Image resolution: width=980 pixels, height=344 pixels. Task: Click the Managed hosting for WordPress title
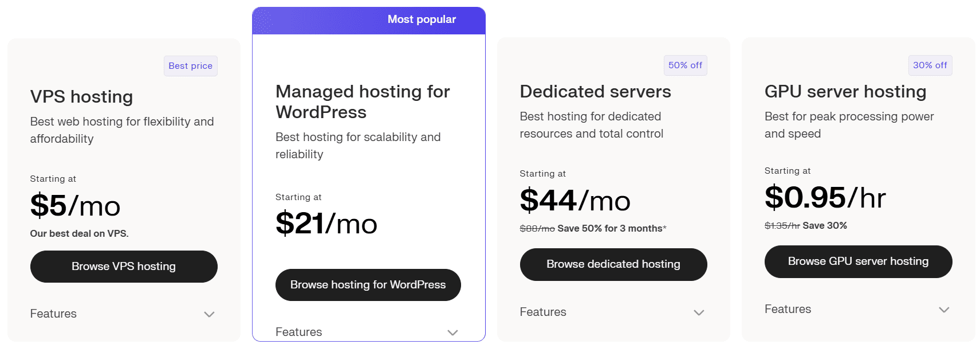pyautogui.click(x=363, y=101)
